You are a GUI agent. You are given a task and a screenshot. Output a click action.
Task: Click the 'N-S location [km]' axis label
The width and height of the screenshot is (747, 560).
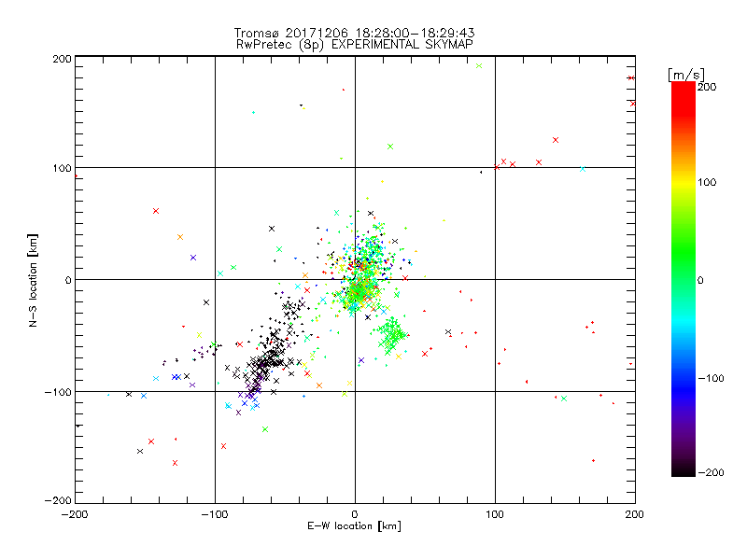pos(33,280)
